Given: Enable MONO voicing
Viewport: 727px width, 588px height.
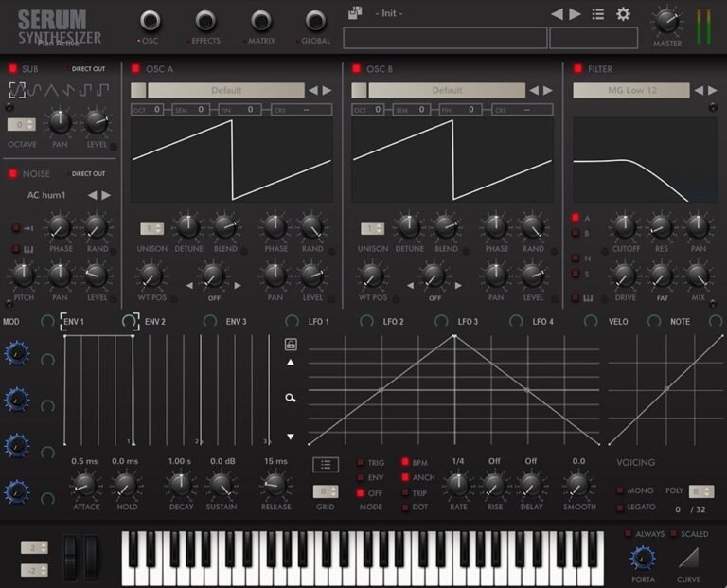Looking at the screenshot, I should [x=619, y=490].
